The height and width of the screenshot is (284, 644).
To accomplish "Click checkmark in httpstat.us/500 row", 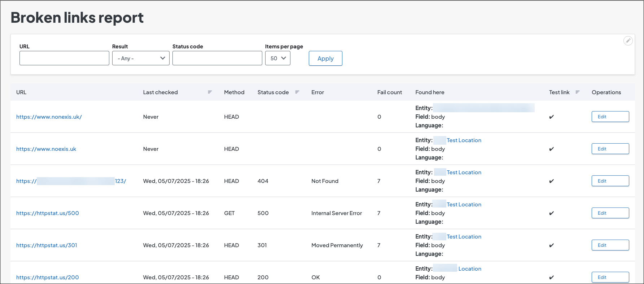I will (551, 213).
